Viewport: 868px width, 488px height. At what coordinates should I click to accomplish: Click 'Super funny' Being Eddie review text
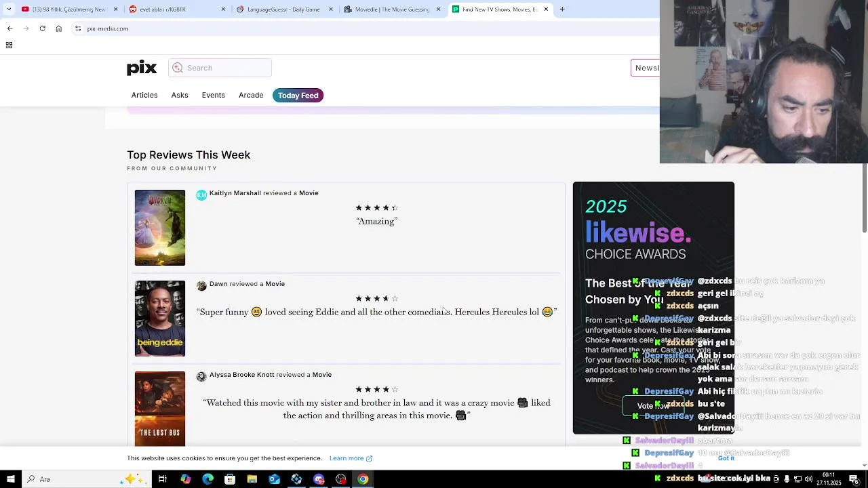(x=376, y=312)
